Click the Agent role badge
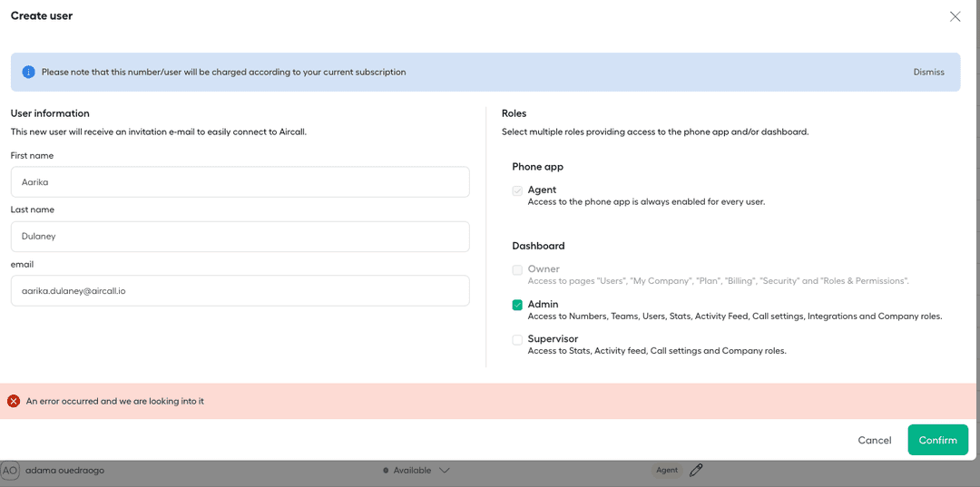Viewport: 980px width, 487px height. pos(667,471)
